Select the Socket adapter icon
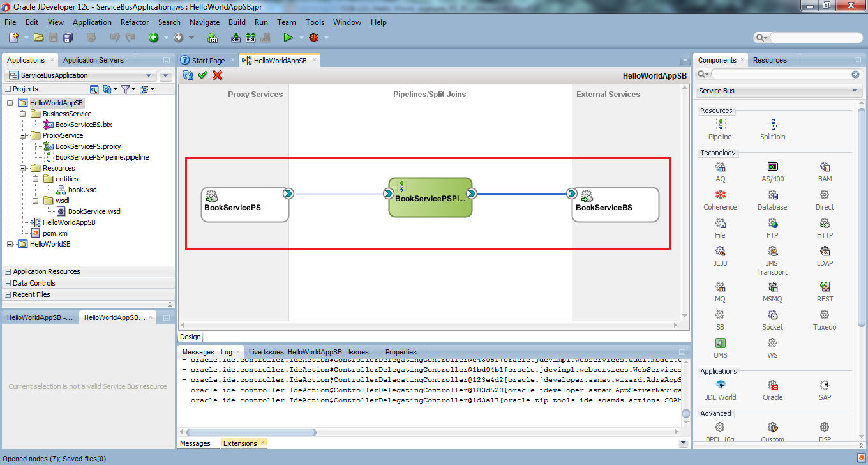Screen dimensions: 868x465 (772, 315)
